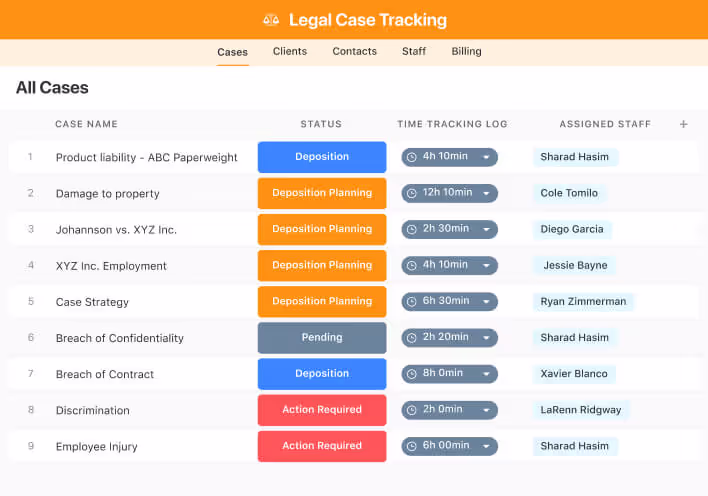The width and height of the screenshot is (708, 496).
Task: Click the Status column header
Action: tap(321, 124)
